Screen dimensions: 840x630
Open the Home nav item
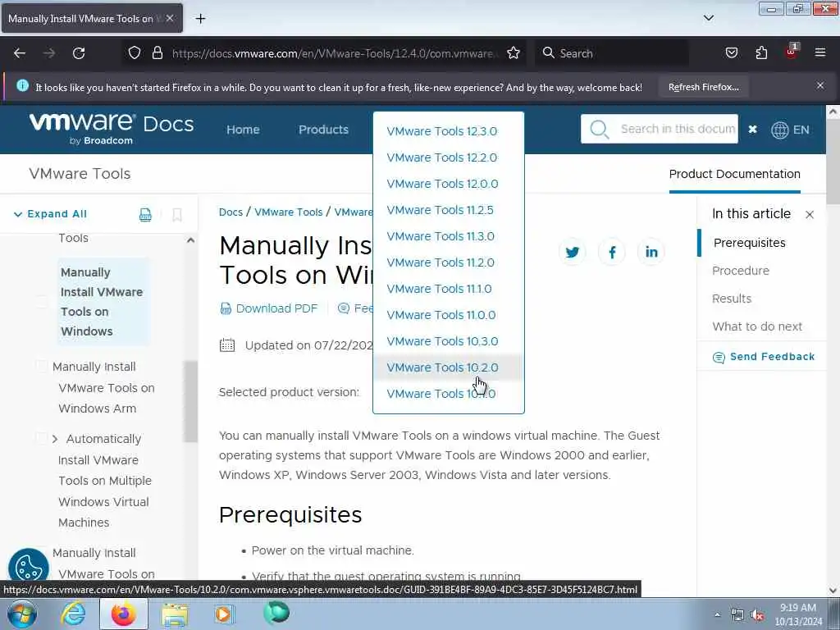tap(243, 129)
